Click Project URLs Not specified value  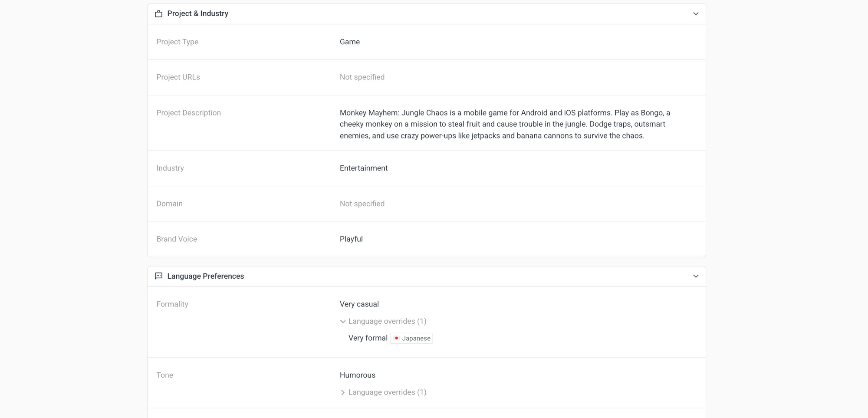click(362, 77)
